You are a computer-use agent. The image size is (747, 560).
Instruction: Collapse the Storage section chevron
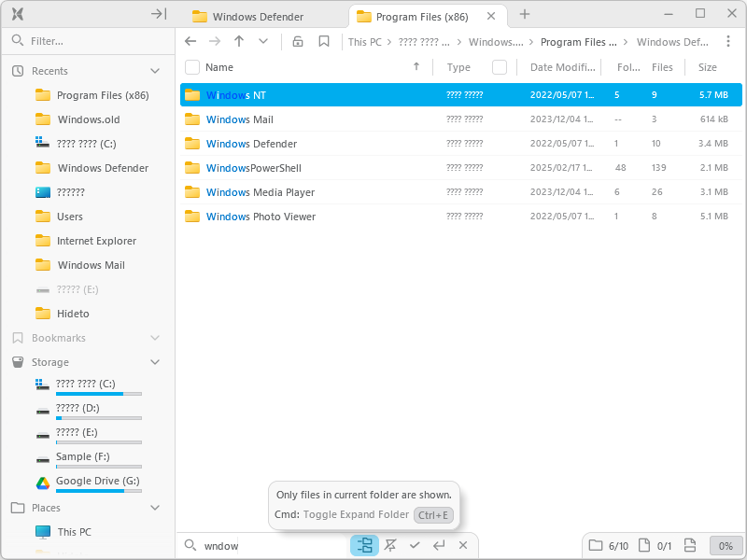[155, 362]
